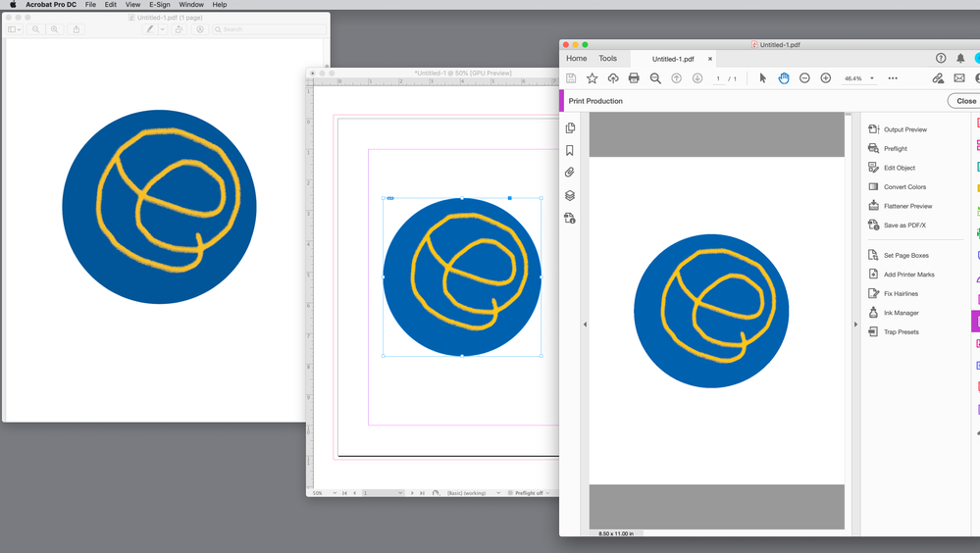This screenshot has height=553, width=980.
Task: Select Fix Hairlines tool
Action: coord(893,293)
